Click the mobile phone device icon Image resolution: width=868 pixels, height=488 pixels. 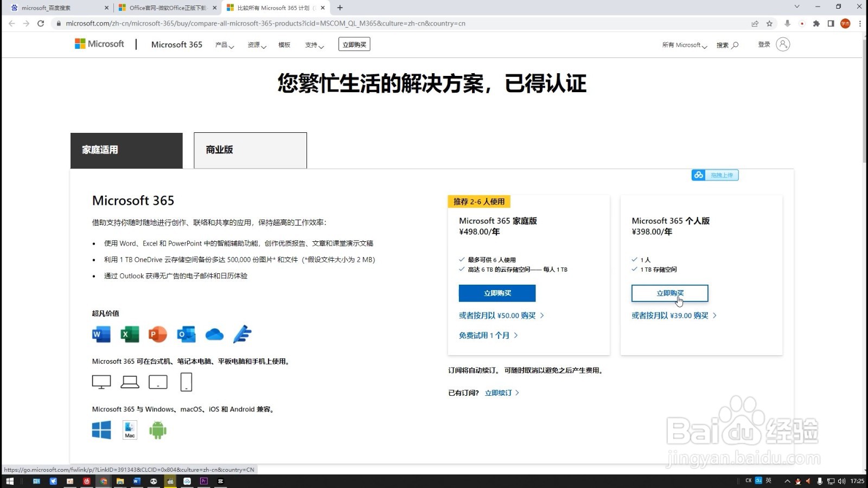(x=186, y=382)
